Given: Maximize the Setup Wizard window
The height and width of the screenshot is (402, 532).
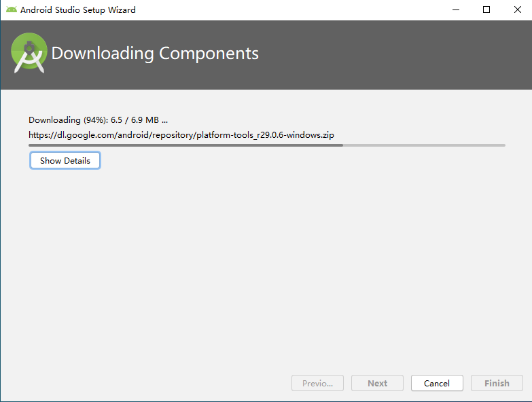Looking at the screenshot, I should pos(486,10).
